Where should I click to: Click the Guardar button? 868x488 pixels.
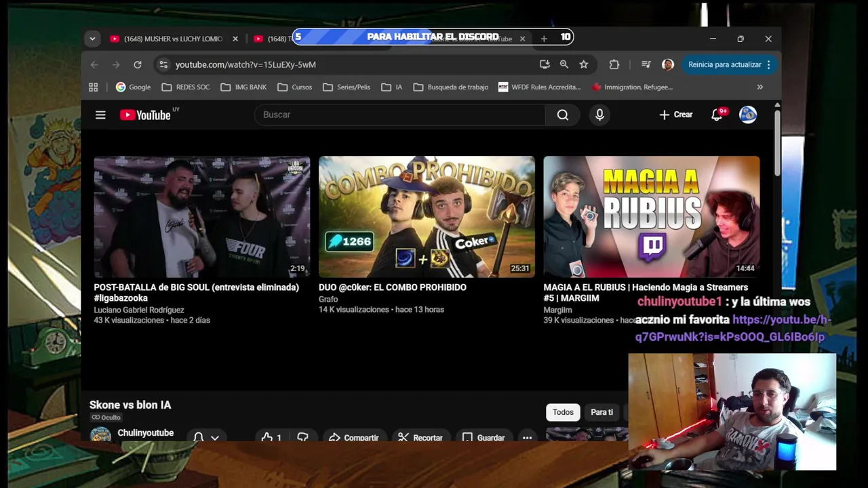coord(483,438)
